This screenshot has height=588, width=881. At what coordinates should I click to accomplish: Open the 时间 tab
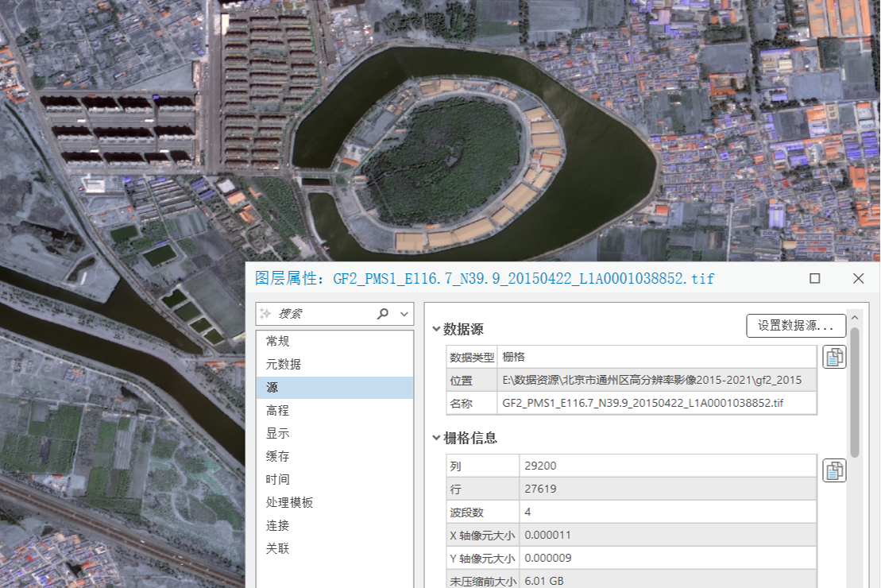click(335, 479)
